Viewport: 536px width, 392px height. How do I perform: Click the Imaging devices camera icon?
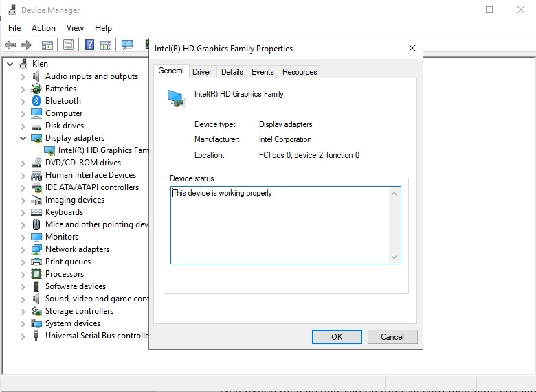pos(36,200)
